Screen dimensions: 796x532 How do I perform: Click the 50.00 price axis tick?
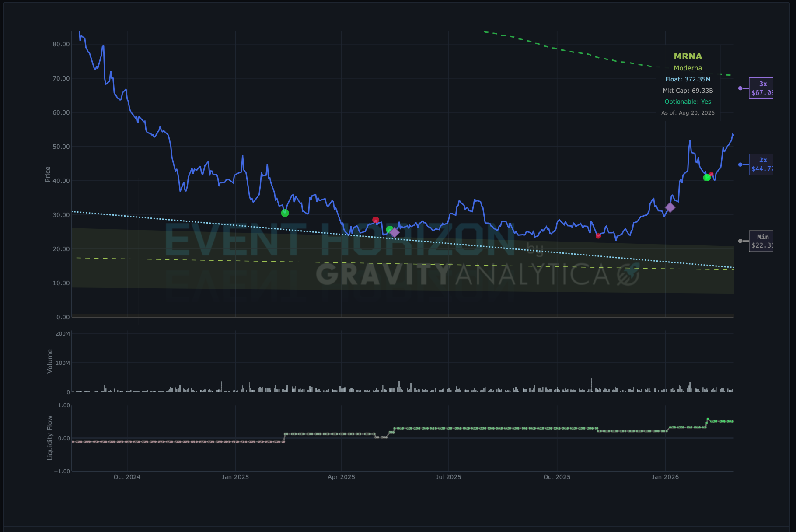(x=61, y=147)
